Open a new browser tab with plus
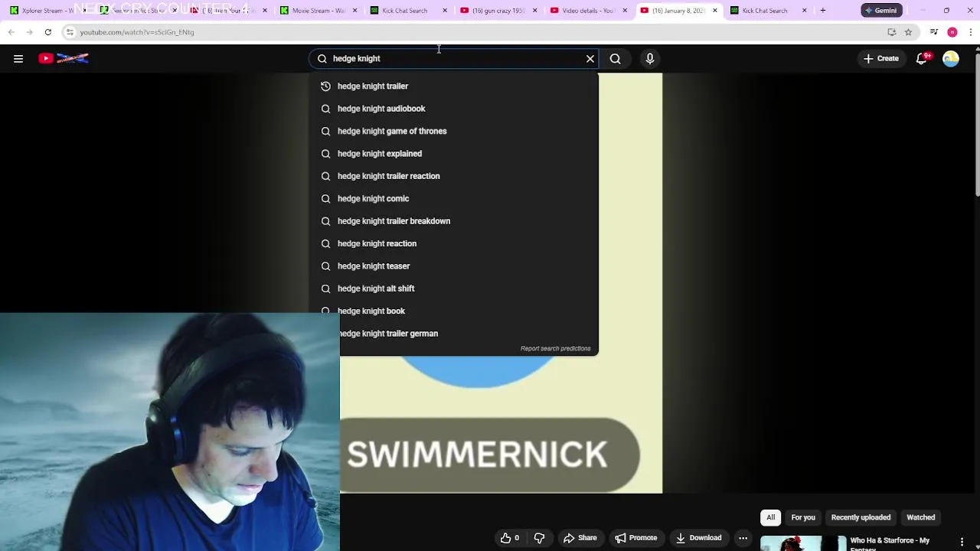 (823, 10)
